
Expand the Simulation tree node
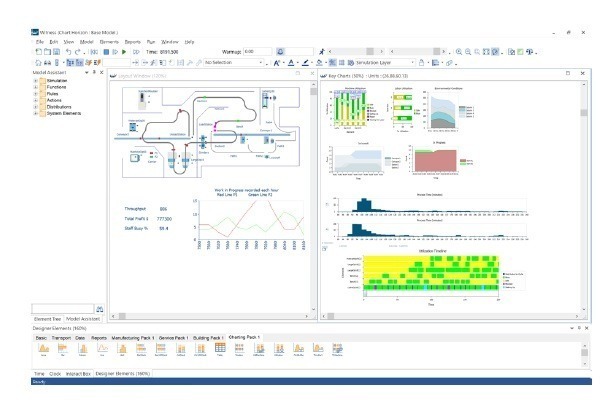click(x=36, y=80)
